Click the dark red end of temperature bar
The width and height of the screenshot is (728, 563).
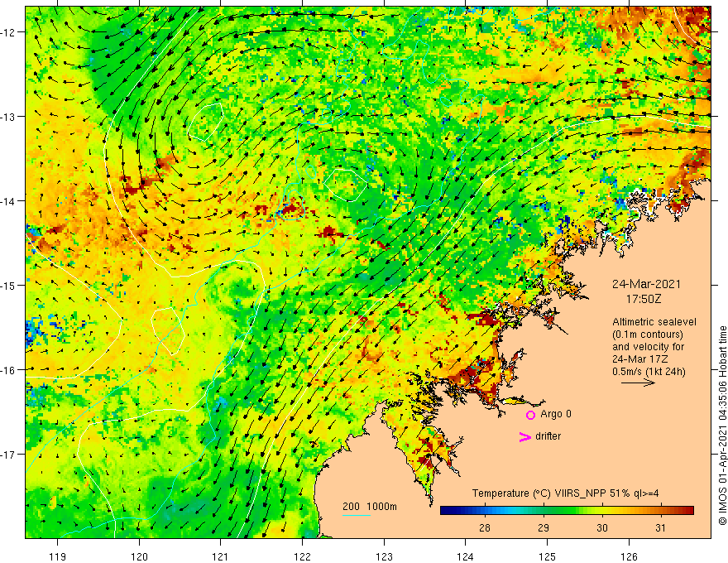[x=688, y=511]
